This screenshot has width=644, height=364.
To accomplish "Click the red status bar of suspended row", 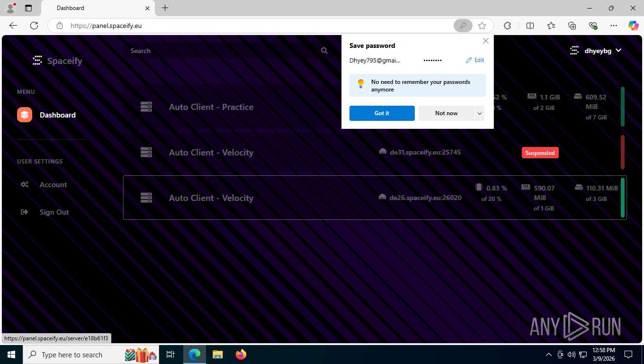I will click(x=622, y=152).
